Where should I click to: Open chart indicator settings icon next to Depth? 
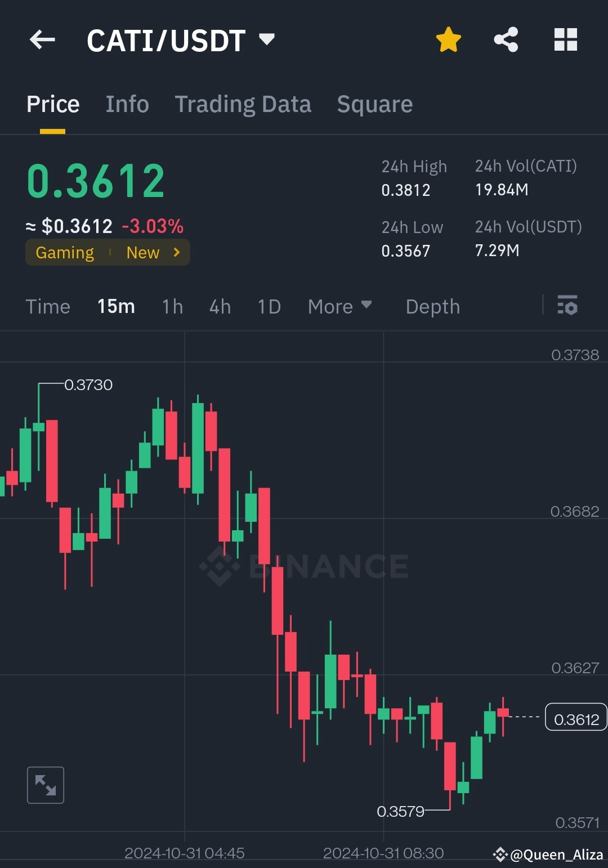click(x=567, y=306)
